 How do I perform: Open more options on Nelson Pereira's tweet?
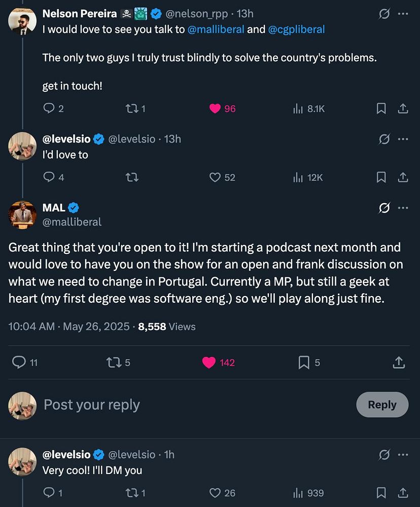click(x=403, y=14)
